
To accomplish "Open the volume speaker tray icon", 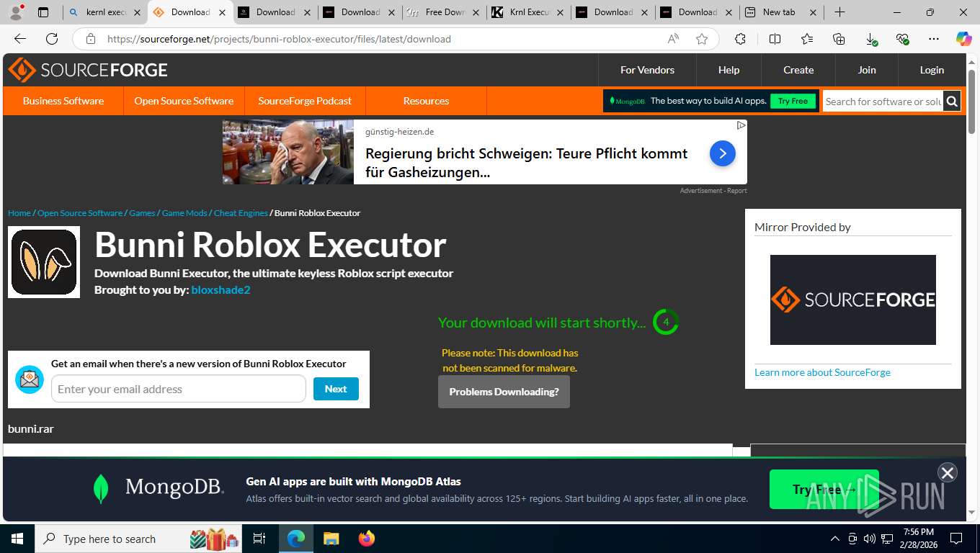I will coord(870,539).
